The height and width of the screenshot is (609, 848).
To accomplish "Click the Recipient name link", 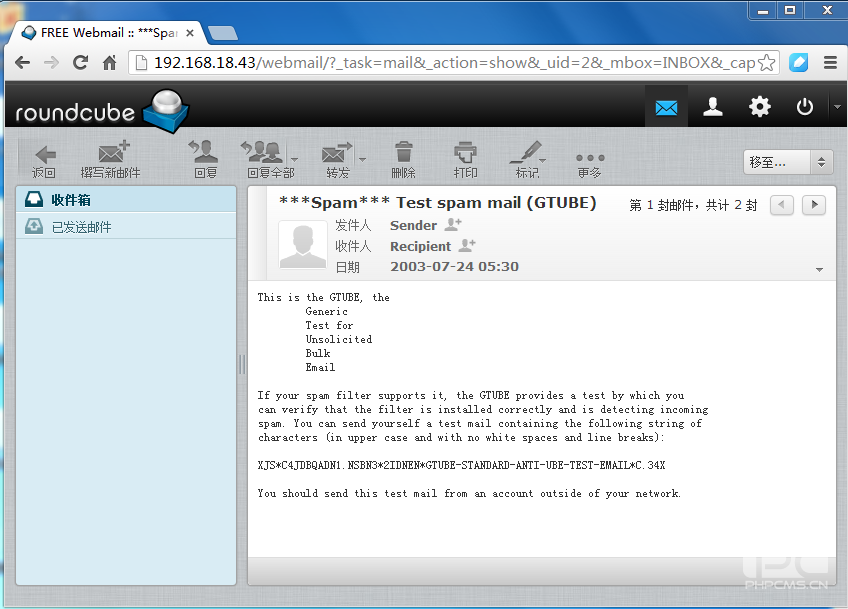I will pos(420,247).
